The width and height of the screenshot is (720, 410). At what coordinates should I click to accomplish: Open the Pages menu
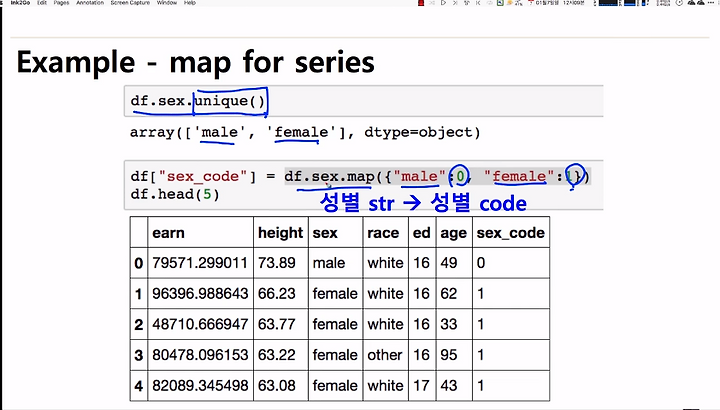[61, 3]
